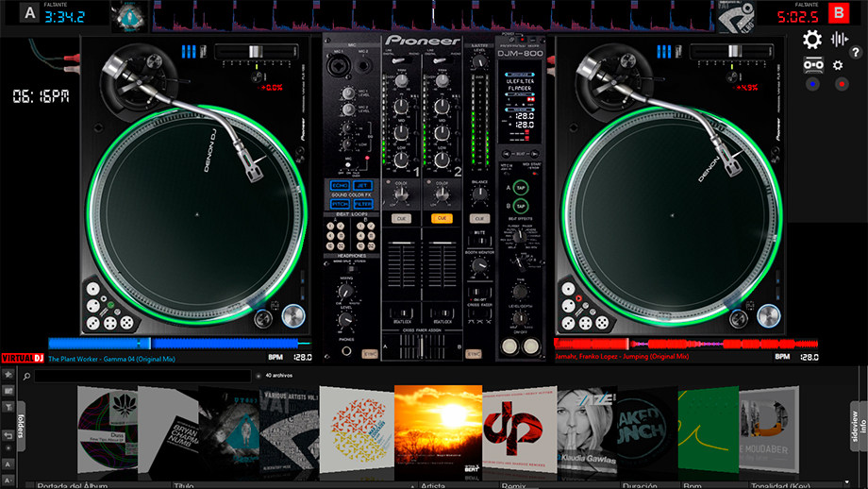Click the cassette tape record icon
868x489 pixels.
point(812,65)
